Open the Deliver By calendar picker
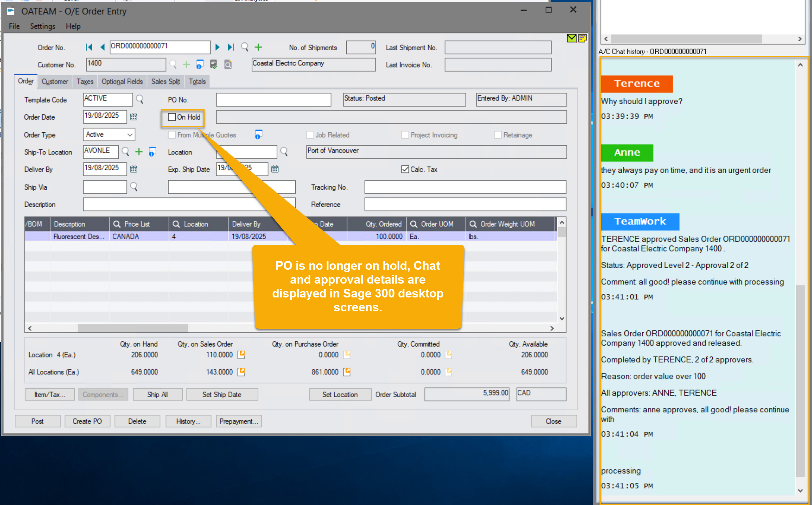Image resolution: width=812 pixels, height=505 pixels. 133,169
